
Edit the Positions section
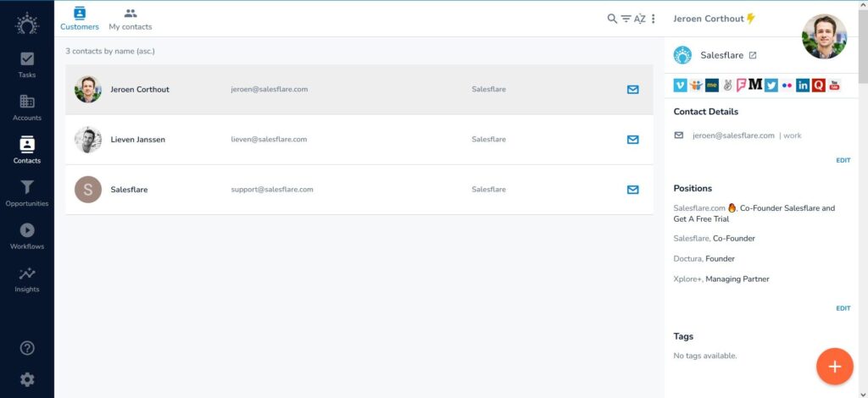(843, 308)
